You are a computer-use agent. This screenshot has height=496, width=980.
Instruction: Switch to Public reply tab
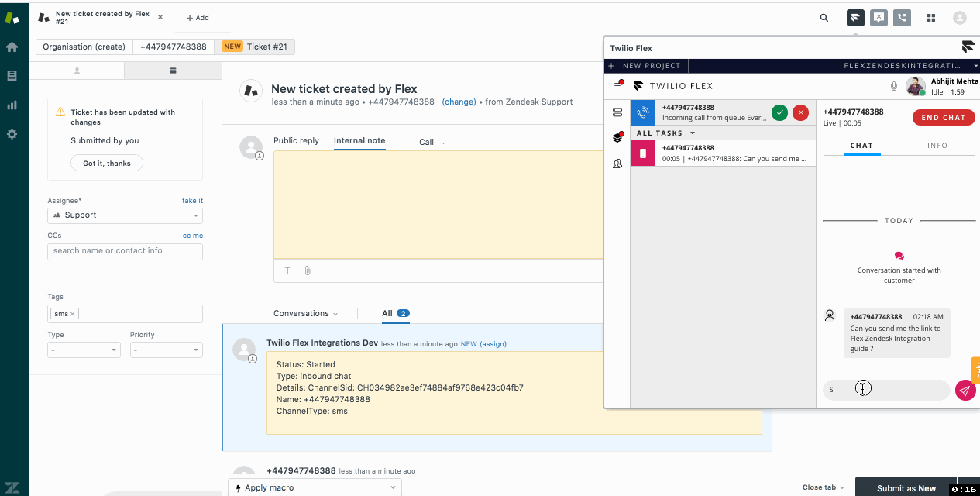click(x=296, y=141)
